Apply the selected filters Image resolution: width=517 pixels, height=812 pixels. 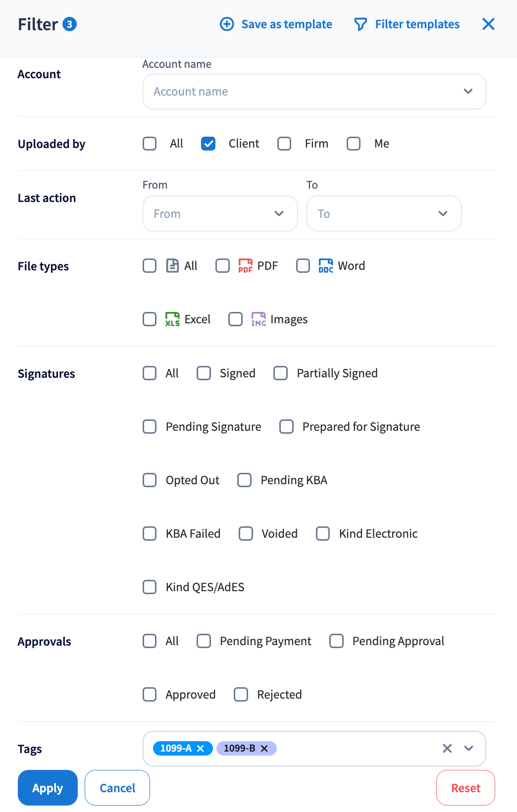pos(48,788)
